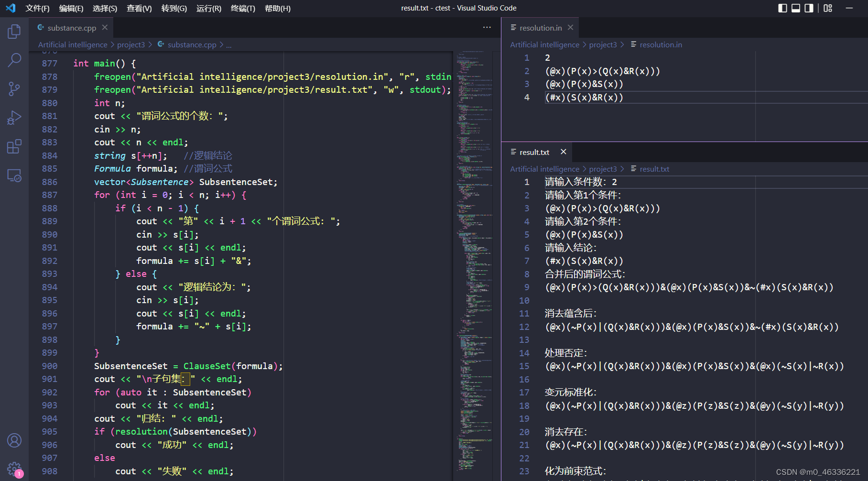Open the 运行(R) menu
Screen dimensions: 868x481
point(209,8)
